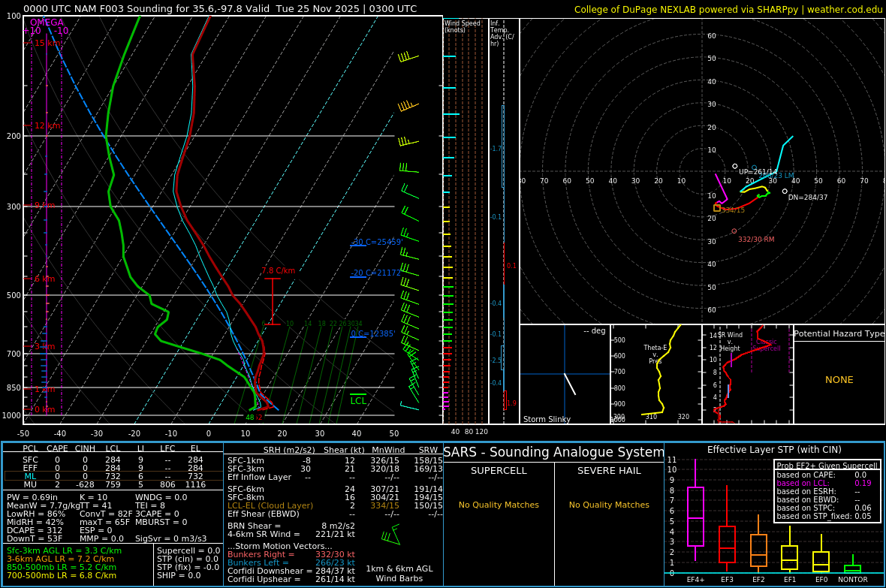The height and width of the screenshot is (588, 886).
Task: Select the MU parcel row
Action: click(x=113, y=484)
